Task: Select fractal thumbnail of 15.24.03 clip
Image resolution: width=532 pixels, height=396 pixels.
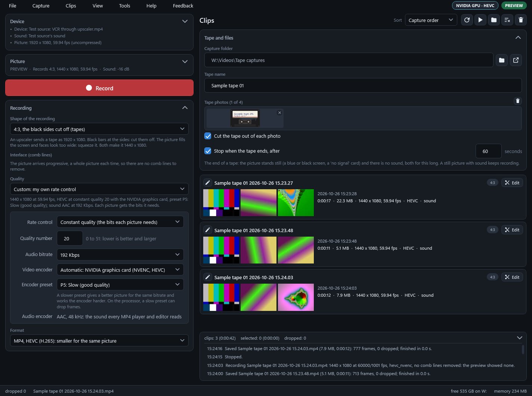Action: [x=296, y=297]
